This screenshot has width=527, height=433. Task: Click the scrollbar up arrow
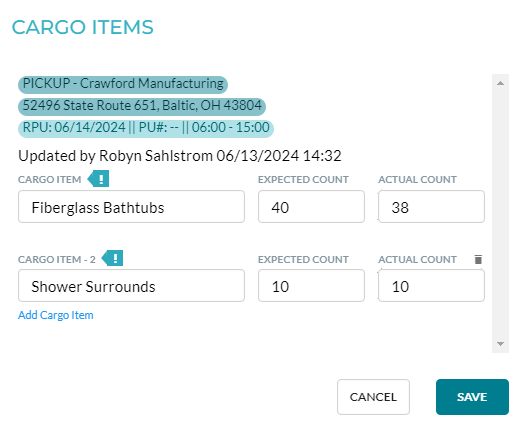500,83
